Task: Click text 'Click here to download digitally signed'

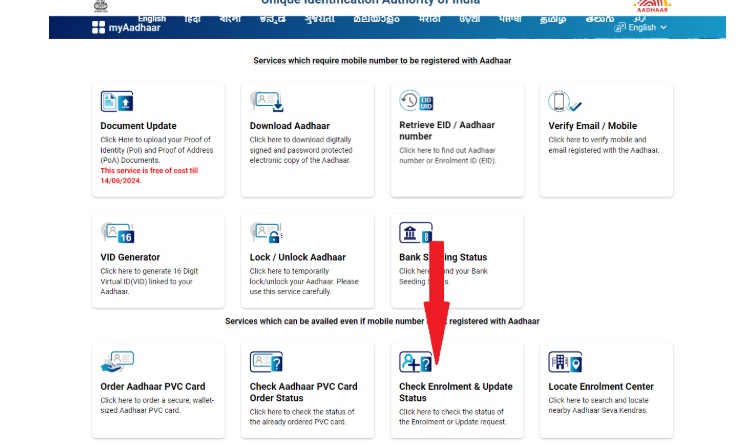Action: coord(301,150)
